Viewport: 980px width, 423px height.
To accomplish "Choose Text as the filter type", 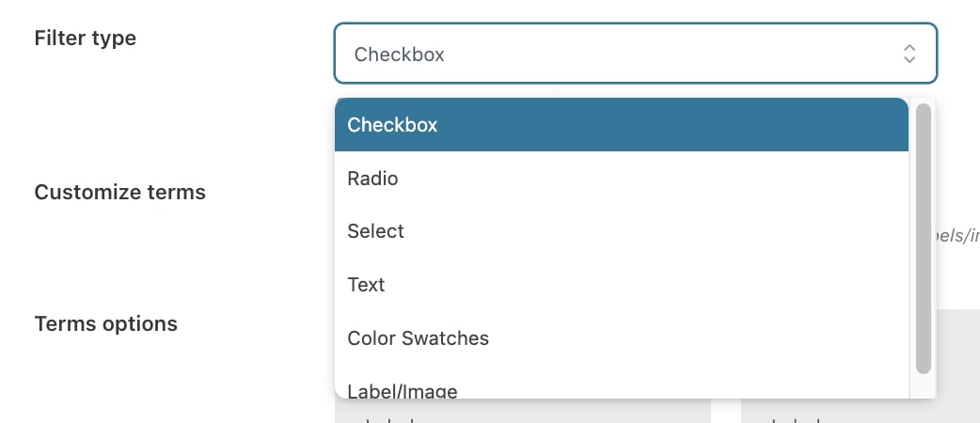I will tap(367, 284).
